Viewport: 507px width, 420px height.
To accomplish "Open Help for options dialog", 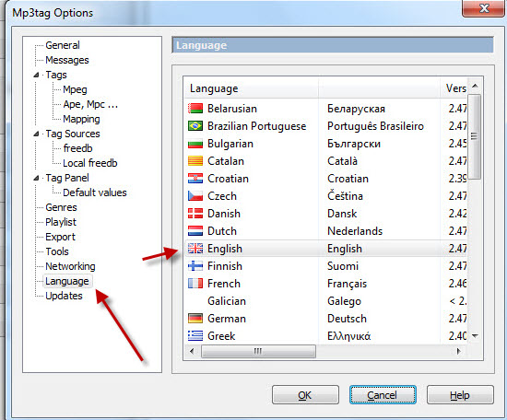I will point(460,395).
